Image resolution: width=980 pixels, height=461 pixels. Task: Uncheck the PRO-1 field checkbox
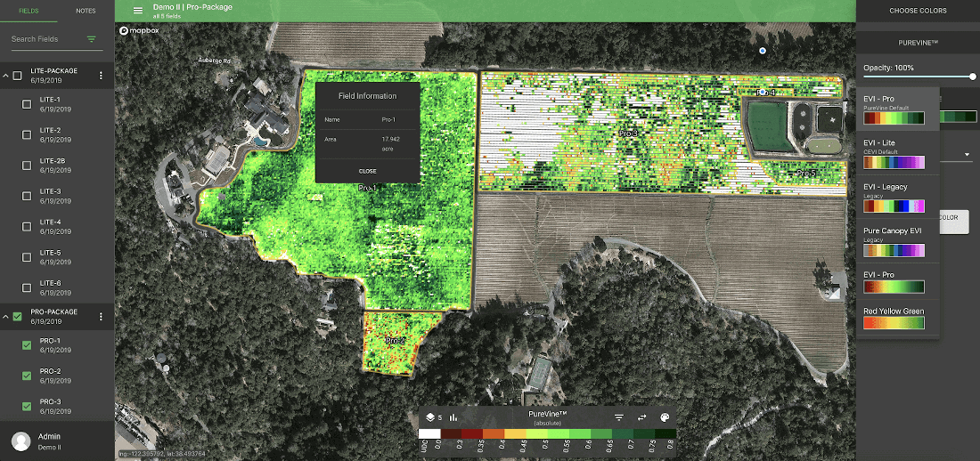(26, 345)
